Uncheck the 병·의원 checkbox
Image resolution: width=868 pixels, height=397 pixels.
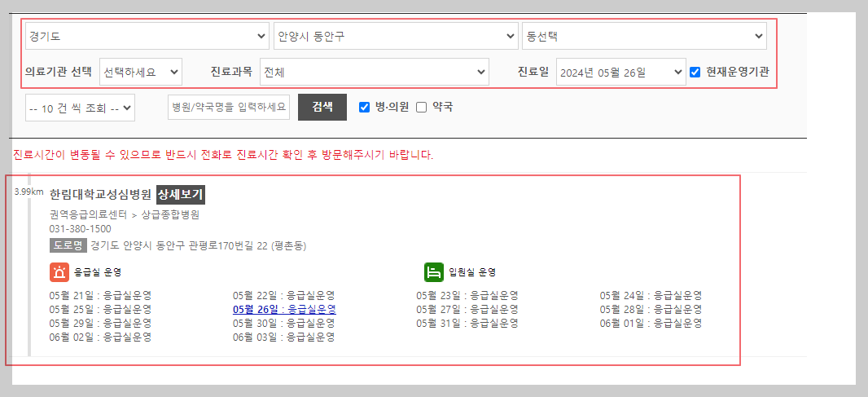pyautogui.click(x=364, y=107)
